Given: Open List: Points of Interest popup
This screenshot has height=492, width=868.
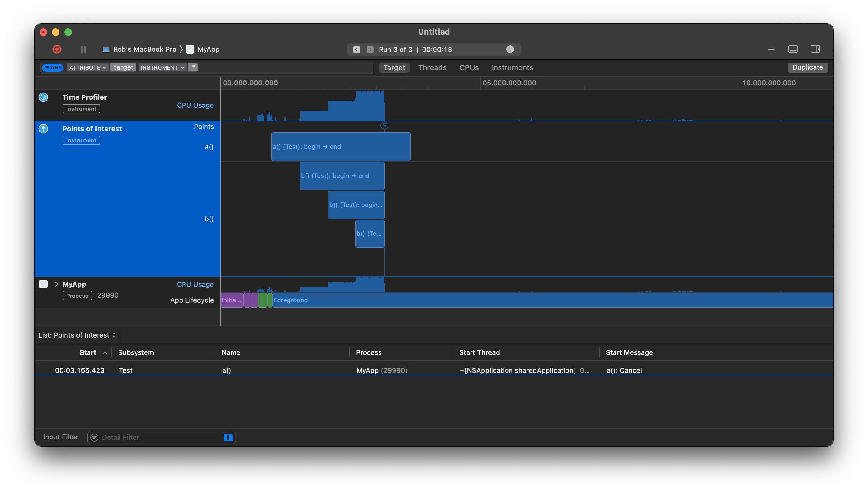Looking at the screenshot, I should pyautogui.click(x=77, y=335).
